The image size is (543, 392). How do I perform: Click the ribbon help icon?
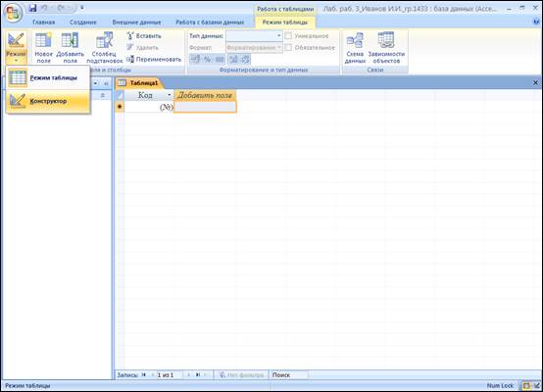[x=537, y=22]
